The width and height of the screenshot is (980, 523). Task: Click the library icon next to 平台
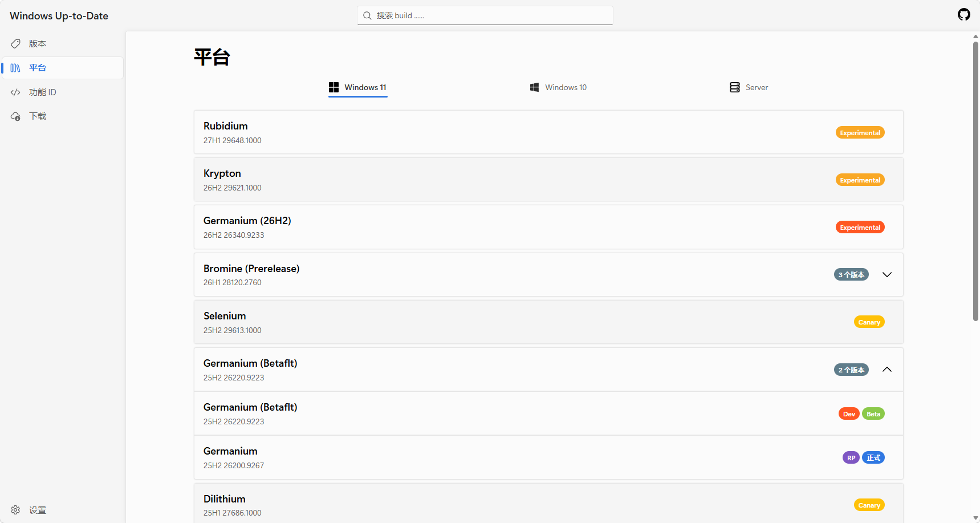pyautogui.click(x=15, y=68)
